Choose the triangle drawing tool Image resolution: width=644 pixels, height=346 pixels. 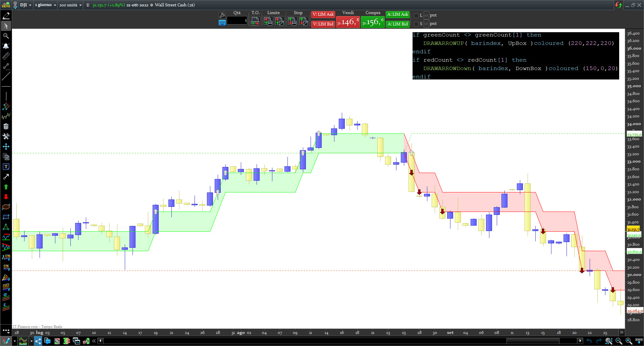[x=6, y=227]
